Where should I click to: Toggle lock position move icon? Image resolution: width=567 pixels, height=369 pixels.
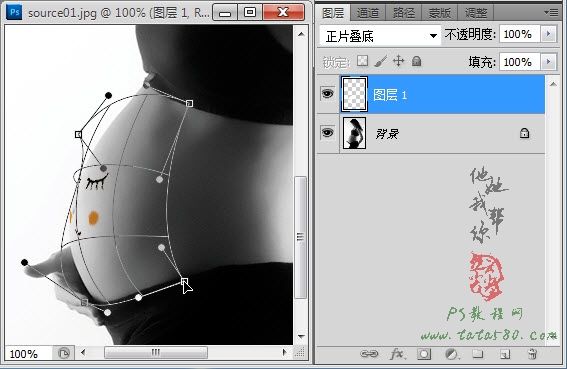coord(398,61)
